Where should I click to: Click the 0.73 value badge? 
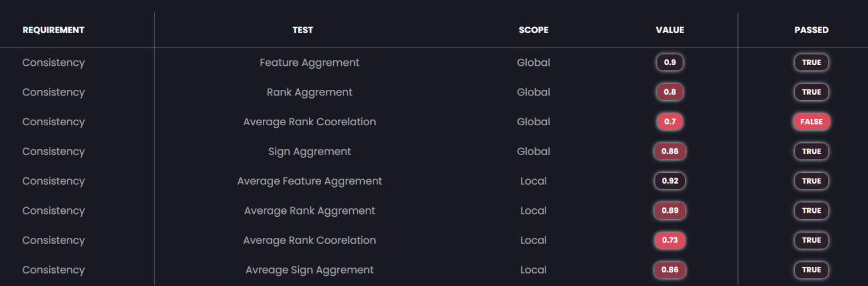(x=670, y=240)
